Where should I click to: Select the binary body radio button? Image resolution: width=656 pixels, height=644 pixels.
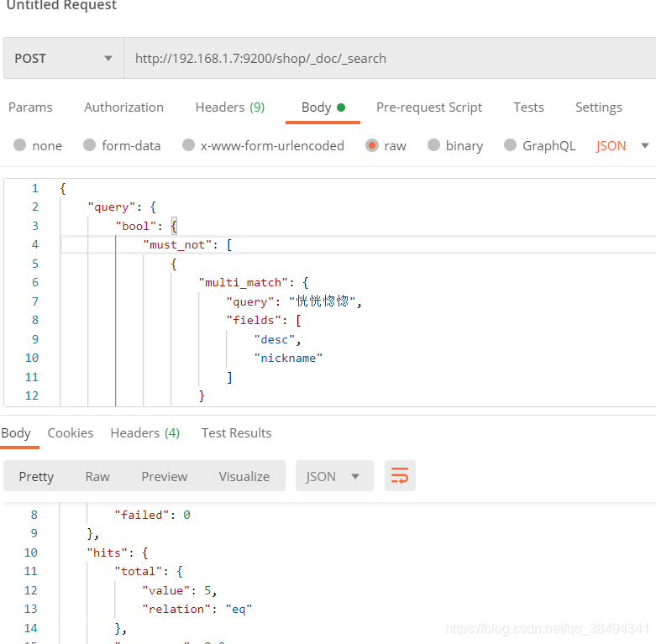(x=434, y=145)
